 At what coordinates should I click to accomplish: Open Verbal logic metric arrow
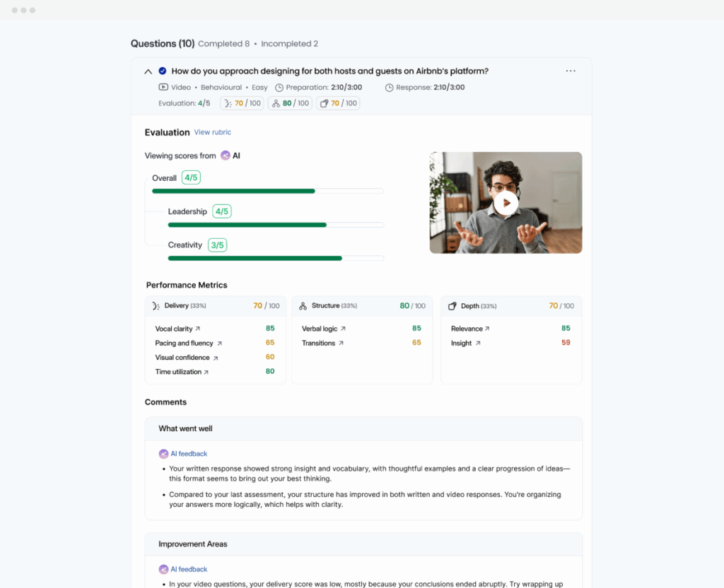(x=344, y=329)
